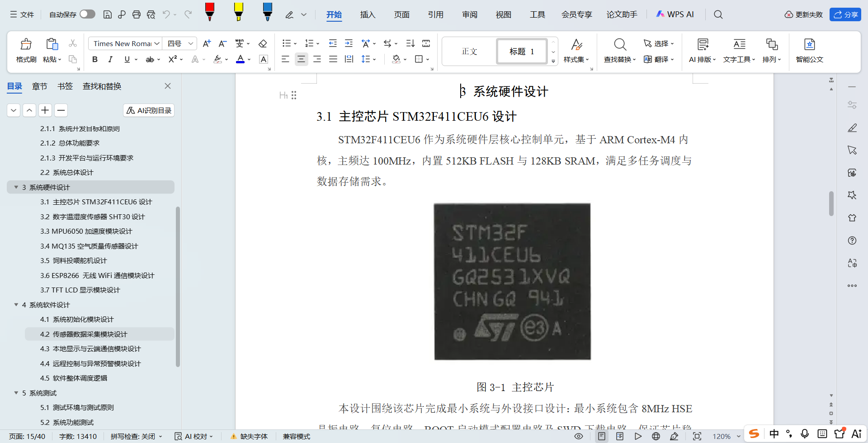
Task: Click the Paste (粘贴) icon
Action: pyautogui.click(x=52, y=44)
